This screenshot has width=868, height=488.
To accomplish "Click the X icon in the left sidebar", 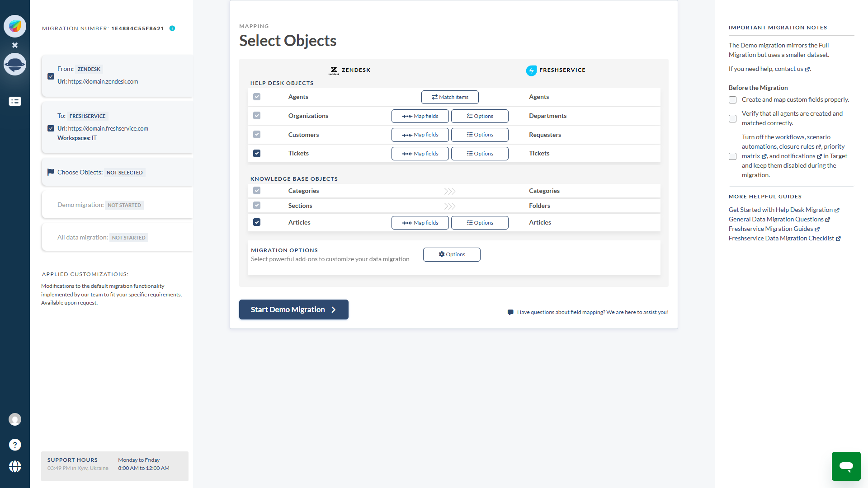I will (x=15, y=45).
